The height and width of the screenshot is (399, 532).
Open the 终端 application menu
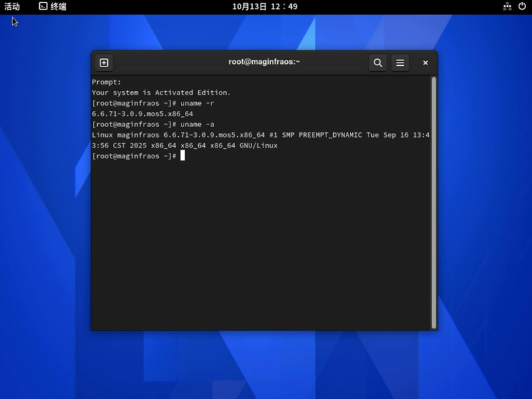tap(58, 7)
